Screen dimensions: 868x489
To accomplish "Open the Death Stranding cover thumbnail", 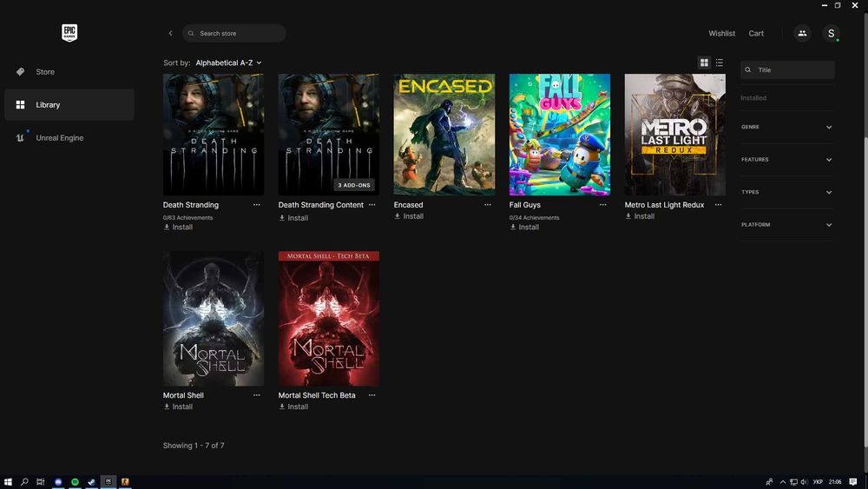I will pyautogui.click(x=214, y=135).
